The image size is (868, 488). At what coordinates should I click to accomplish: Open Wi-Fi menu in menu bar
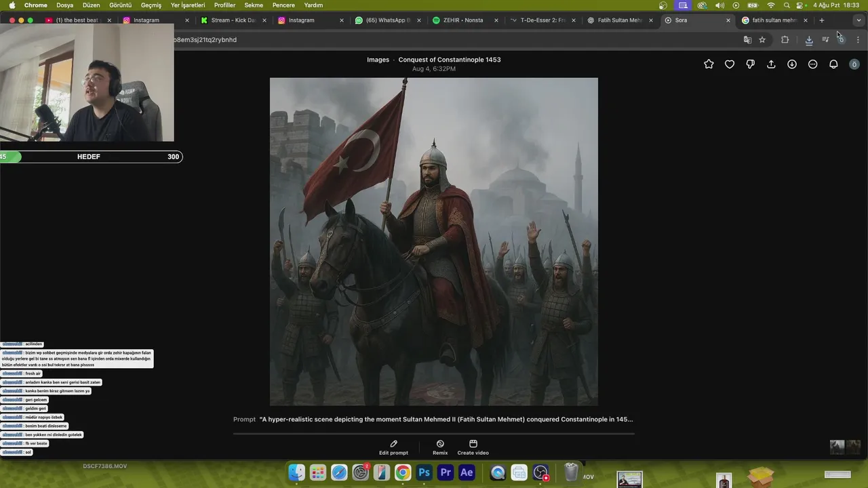pos(770,5)
